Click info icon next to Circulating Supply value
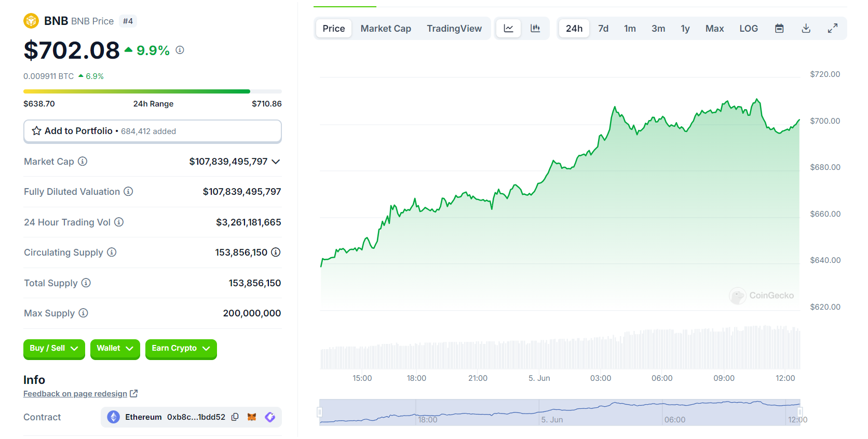This screenshot has width=868, height=439. pyautogui.click(x=276, y=252)
